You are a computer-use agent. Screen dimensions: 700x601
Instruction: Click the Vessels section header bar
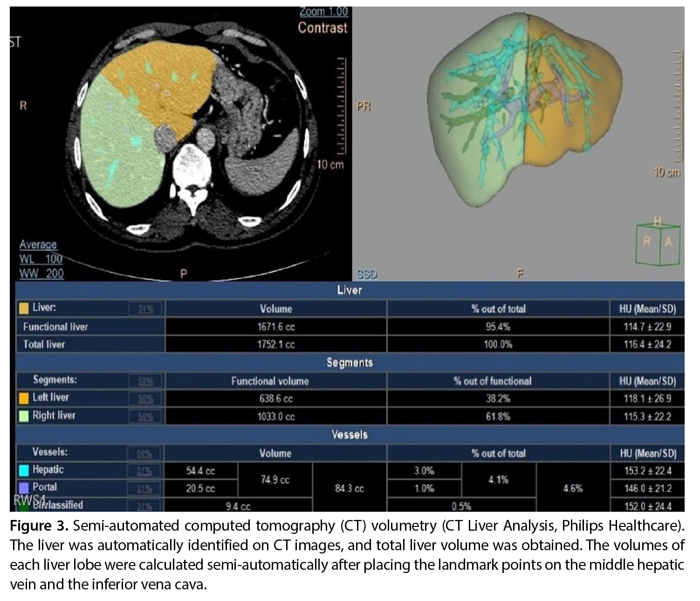click(x=350, y=435)
